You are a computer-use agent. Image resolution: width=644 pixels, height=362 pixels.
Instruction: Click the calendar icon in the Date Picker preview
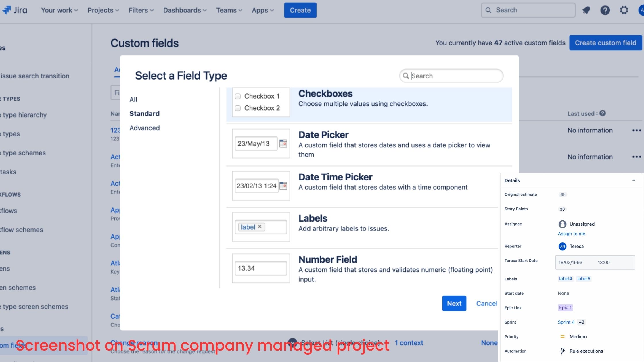(x=283, y=144)
